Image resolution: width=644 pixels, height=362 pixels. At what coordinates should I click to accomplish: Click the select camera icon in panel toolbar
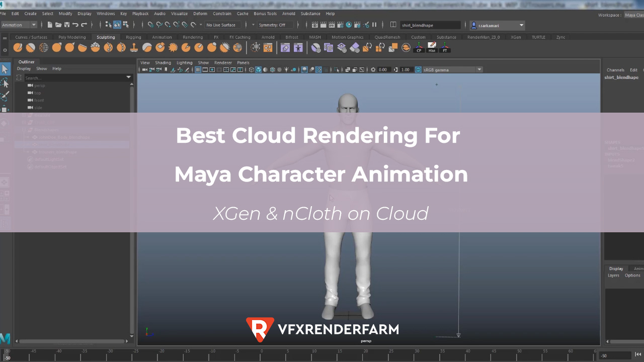pyautogui.click(x=144, y=69)
